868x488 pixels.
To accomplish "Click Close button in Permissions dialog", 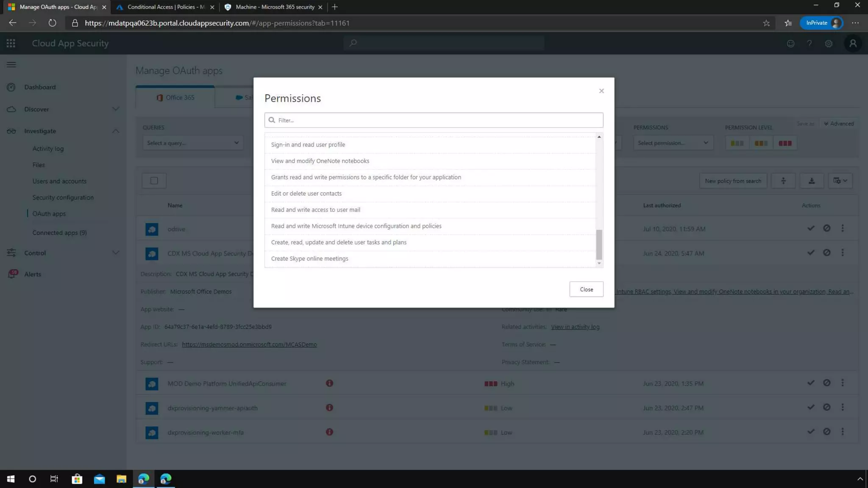I will pos(586,289).
